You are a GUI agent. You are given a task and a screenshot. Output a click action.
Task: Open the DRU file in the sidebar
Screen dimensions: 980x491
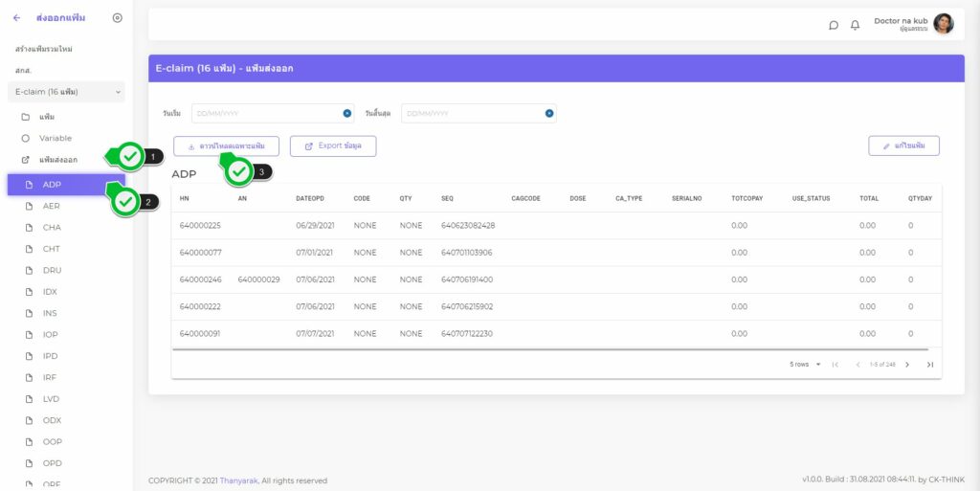(52, 270)
